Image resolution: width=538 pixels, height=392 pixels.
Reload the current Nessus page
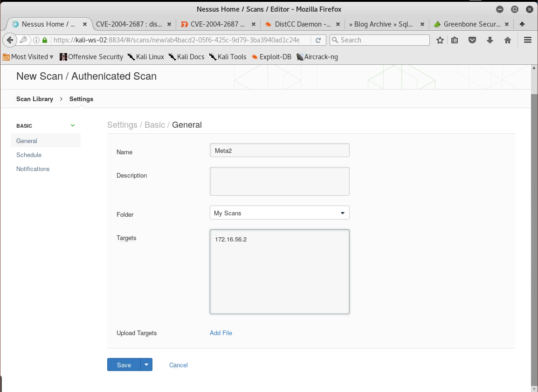318,40
